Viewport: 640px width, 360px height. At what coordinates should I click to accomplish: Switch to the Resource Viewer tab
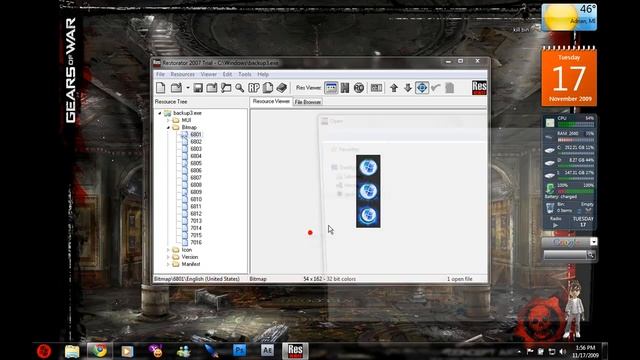point(271,101)
